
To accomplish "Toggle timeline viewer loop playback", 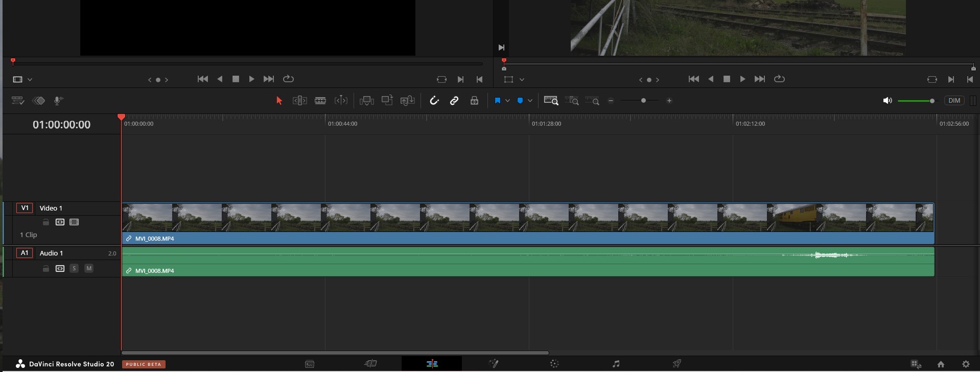I will click(x=779, y=79).
